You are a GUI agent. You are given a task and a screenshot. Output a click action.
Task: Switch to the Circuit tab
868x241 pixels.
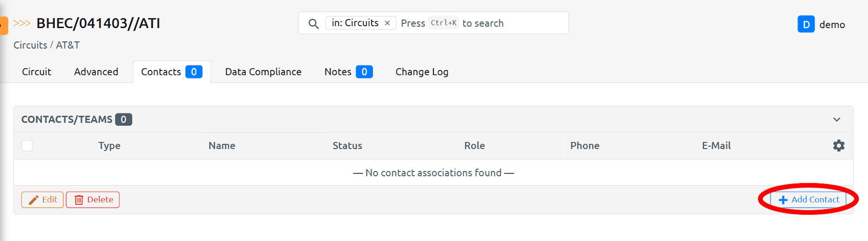[37, 72]
